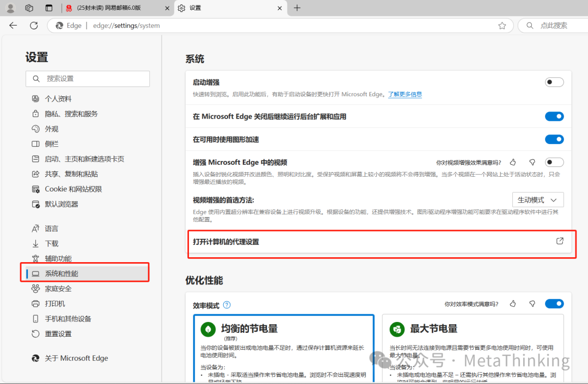Toggle 增强 Microsoft Edge 中的视频 switch
Image resolution: width=588 pixels, height=384 pixels.
[554, 162]
